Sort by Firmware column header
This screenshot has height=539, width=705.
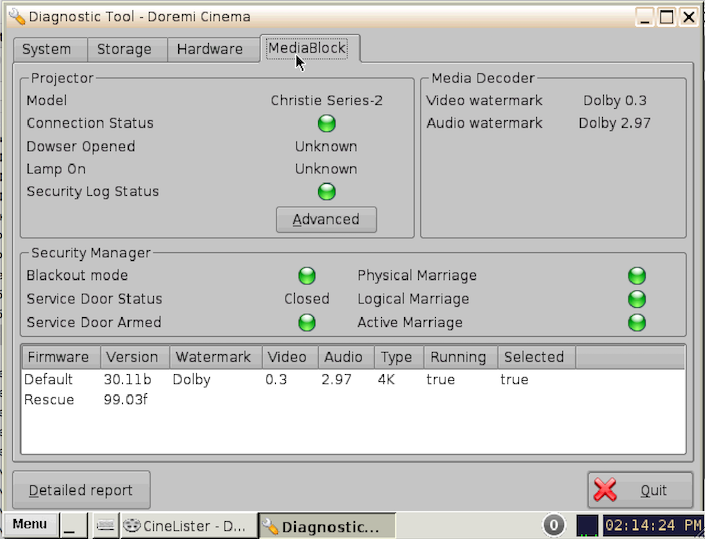(61, 357)
